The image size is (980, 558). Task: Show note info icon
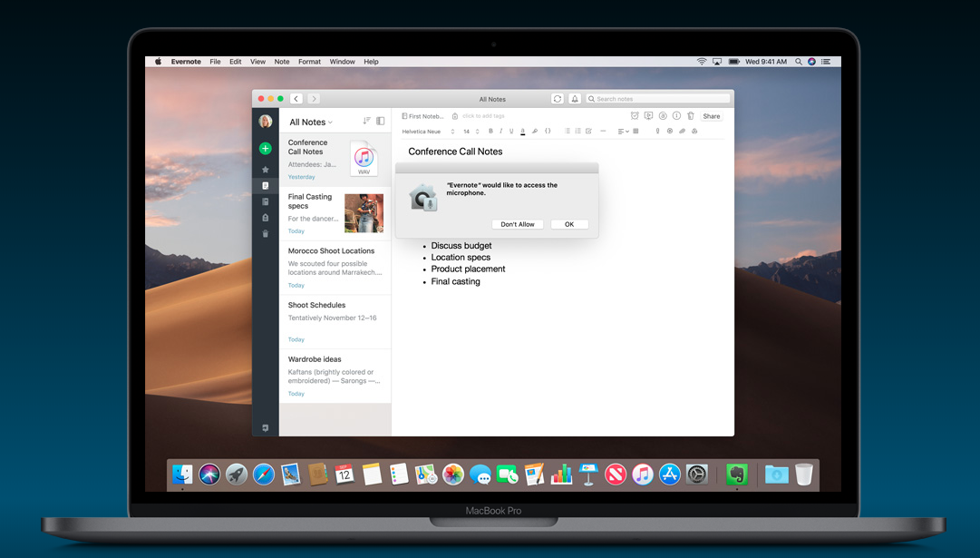click(676, 116)
